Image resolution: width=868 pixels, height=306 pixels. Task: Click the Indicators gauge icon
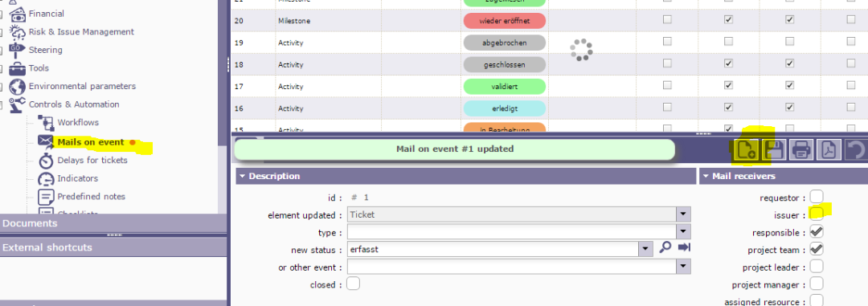coord(45,179)
